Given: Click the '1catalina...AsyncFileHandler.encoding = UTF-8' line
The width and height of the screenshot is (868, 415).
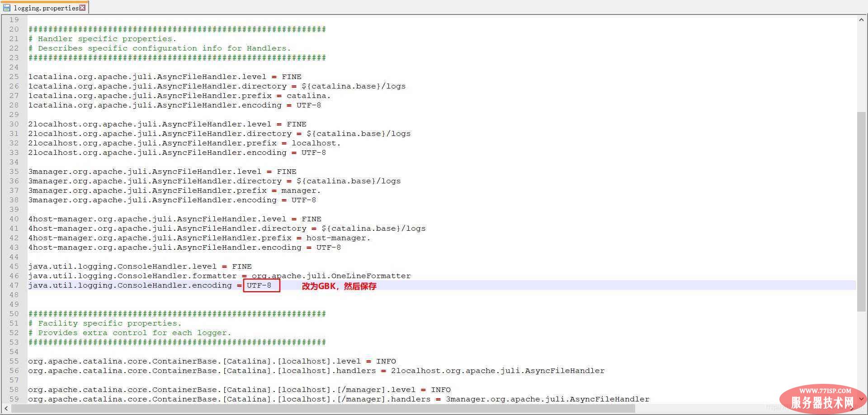Looking at the screenshot, I should 175,105.
